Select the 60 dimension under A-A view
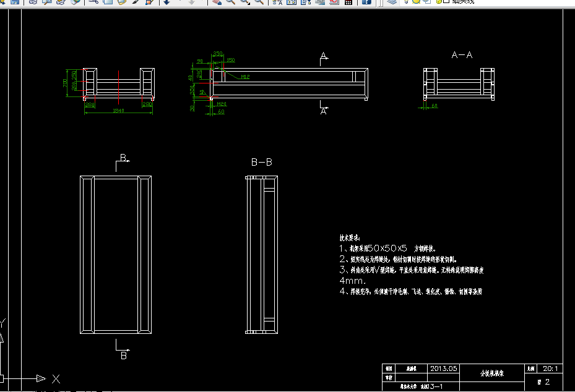The image size is (575, 392). [x=434, y=106]
